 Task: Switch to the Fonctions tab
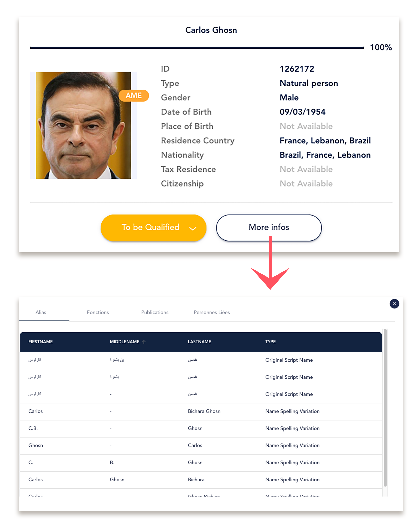click(x=98, y=312)
